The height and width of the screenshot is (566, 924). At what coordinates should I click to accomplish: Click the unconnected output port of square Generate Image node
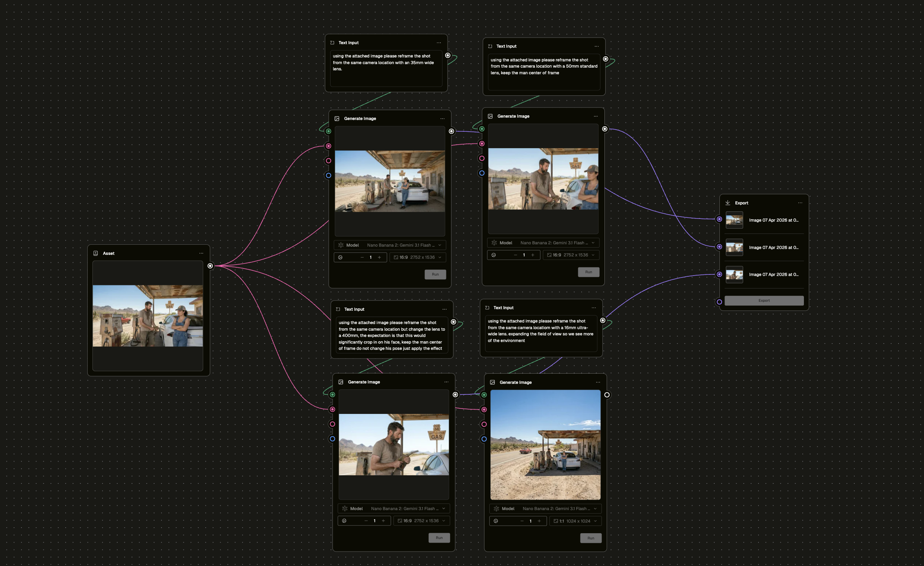point(607,395)
